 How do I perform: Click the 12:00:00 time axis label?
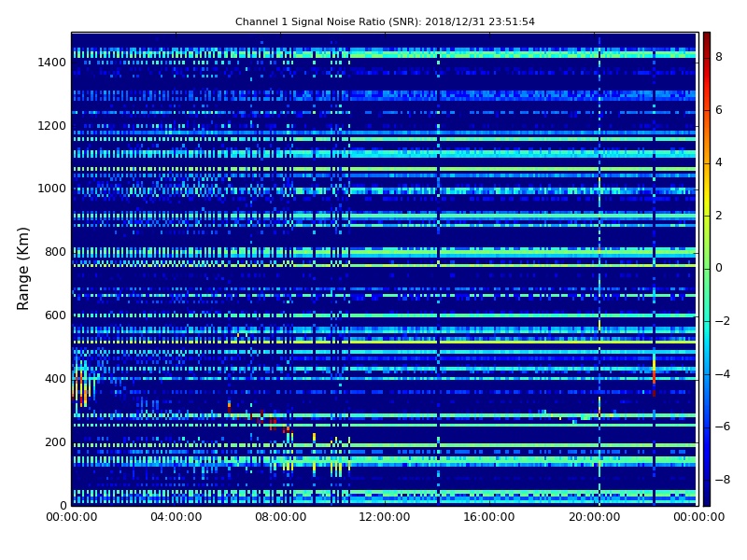(385, 517)
